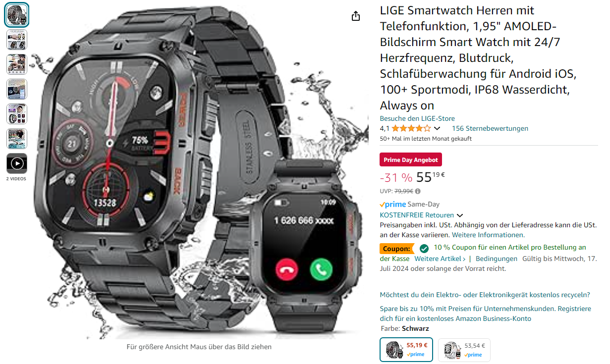
Task: Select the first product thumbnail image
Action: click(x=17, y=15)
